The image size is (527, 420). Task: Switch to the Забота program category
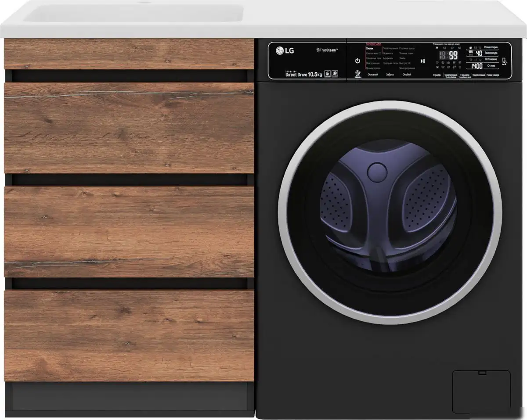pos(390,75)
